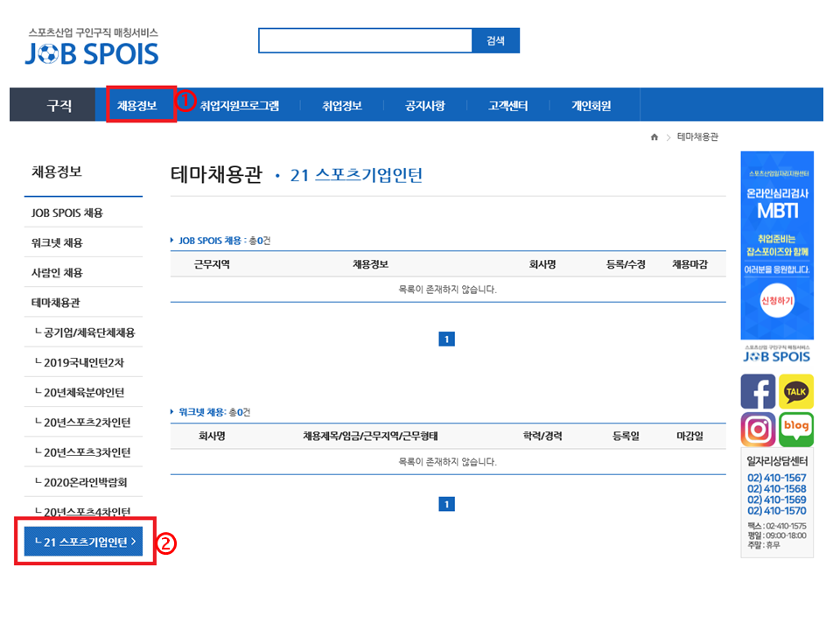Open the 채용정보 menu
This screenshot has height=630, width=840.
tap(137, 106)
